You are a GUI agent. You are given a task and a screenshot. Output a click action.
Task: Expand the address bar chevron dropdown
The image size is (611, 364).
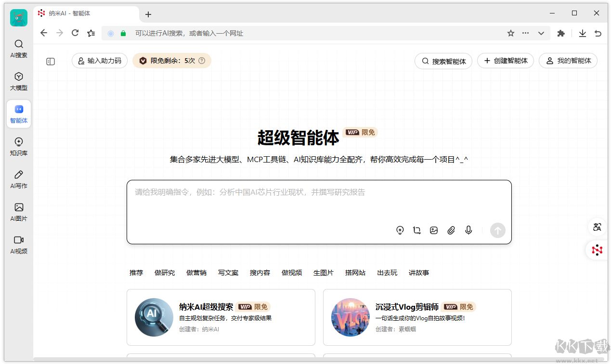[x=541, y=33]
